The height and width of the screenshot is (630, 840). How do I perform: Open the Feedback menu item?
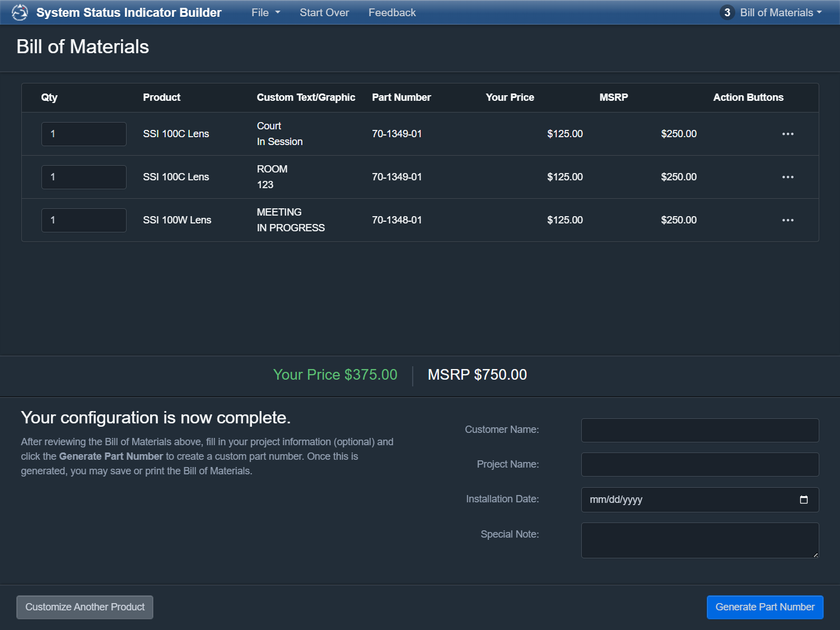click(392, 12)
